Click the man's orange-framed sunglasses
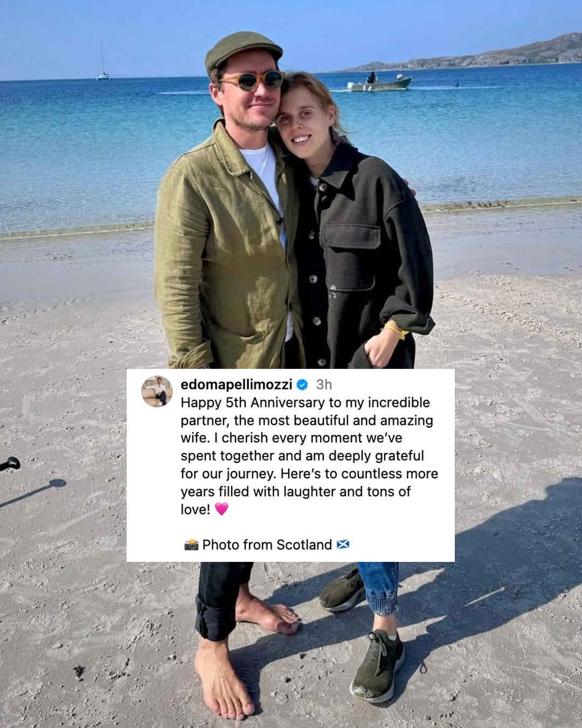The height and width of the screenshot is (728, 582). click(x=252, y=81)
